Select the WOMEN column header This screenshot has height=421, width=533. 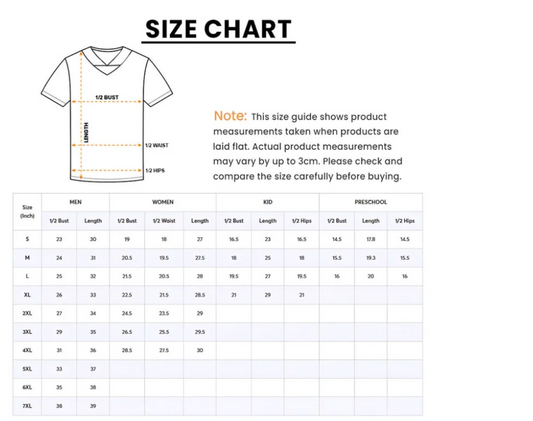coord(163,202)
